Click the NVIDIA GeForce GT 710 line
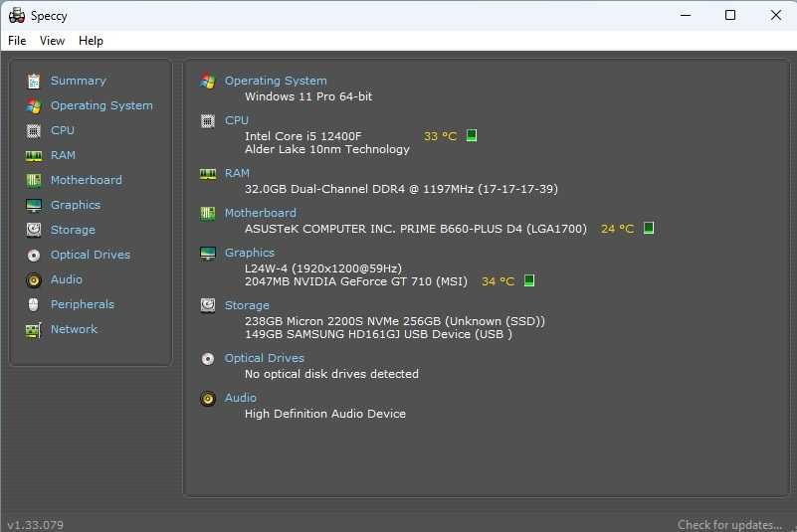This screenshot has height=532, width=797. (356, 281)
